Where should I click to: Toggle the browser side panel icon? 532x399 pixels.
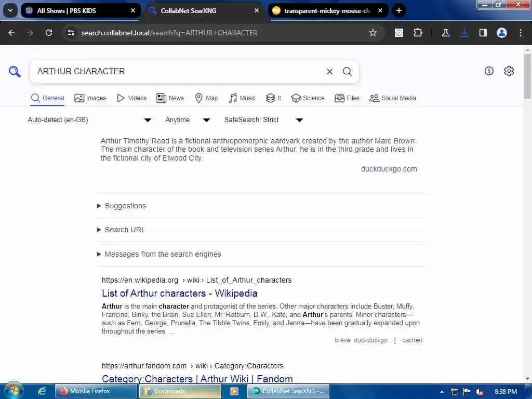coord(483,33)
